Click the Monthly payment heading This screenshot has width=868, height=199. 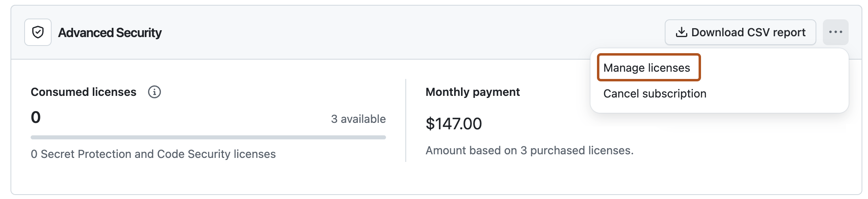tap(472, 92)
